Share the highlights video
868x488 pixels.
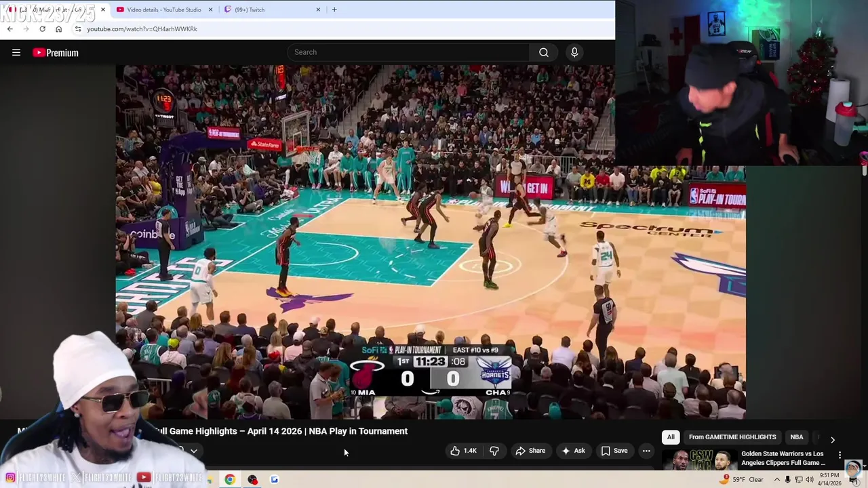(x=530, y=451)
